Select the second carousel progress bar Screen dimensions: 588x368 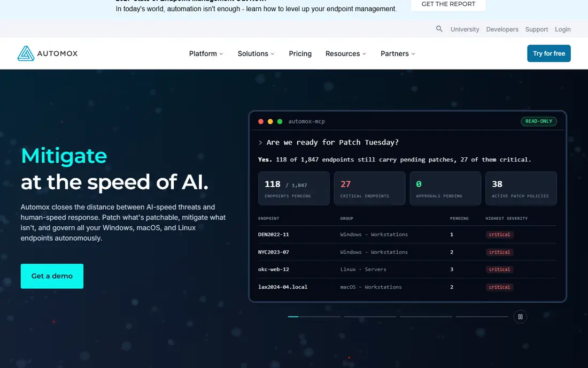pyautogui.click(x=370, y=317)
